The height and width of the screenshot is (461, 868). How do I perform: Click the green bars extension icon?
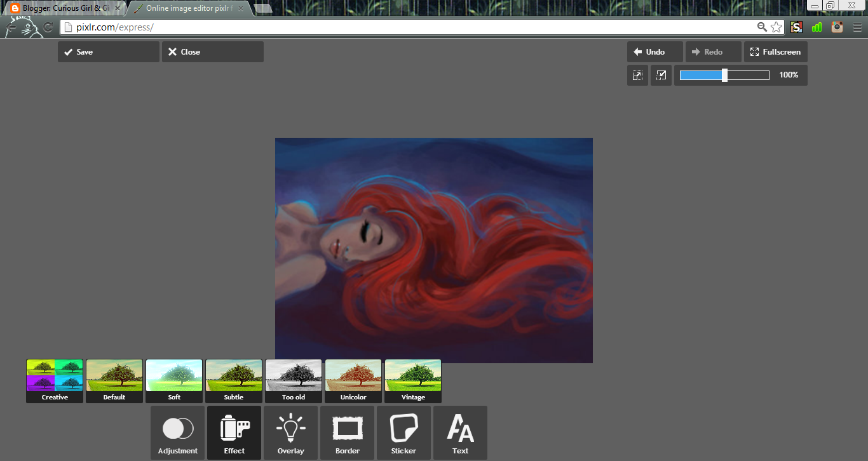pos(817,27)
